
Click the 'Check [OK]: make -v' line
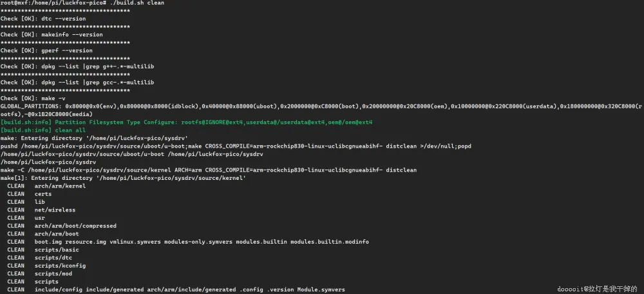pos(33,98)
